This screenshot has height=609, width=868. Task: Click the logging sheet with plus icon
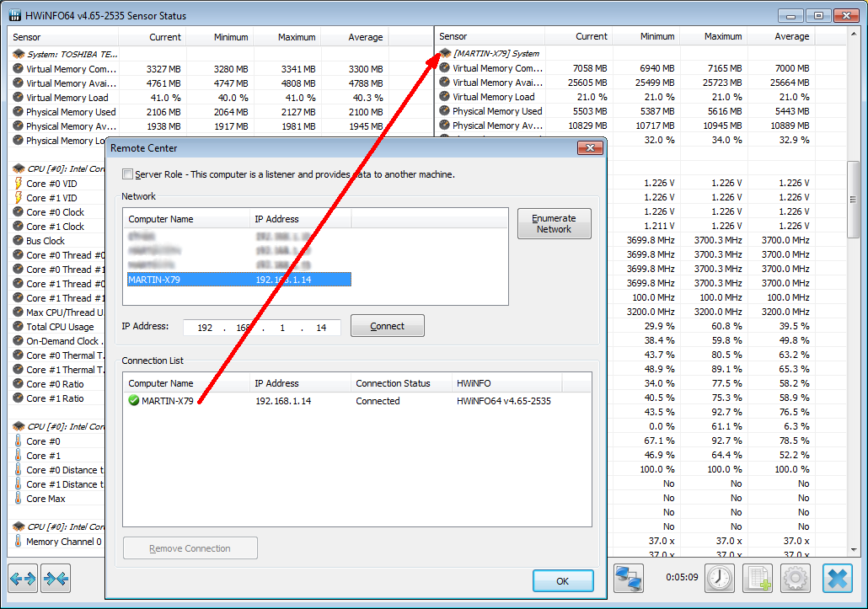coord(758,579)
